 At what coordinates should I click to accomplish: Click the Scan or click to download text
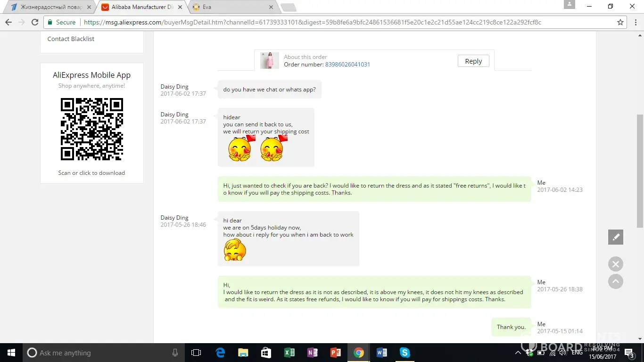91,173
